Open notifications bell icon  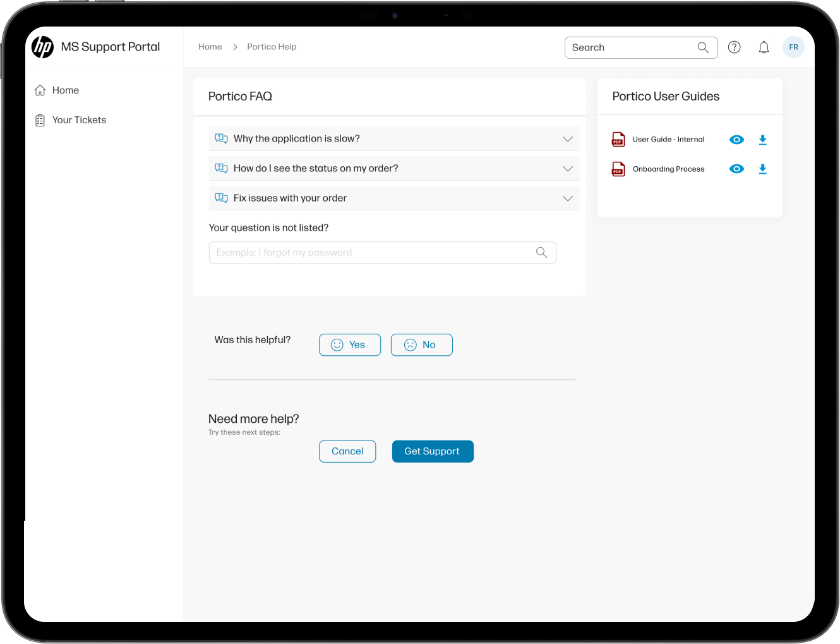pyautogui.click(x=764, y=47)
